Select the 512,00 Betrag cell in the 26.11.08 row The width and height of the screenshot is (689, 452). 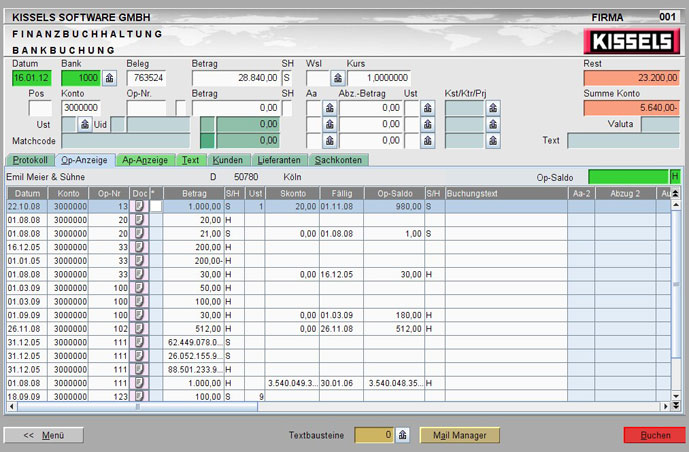(194, 329)
